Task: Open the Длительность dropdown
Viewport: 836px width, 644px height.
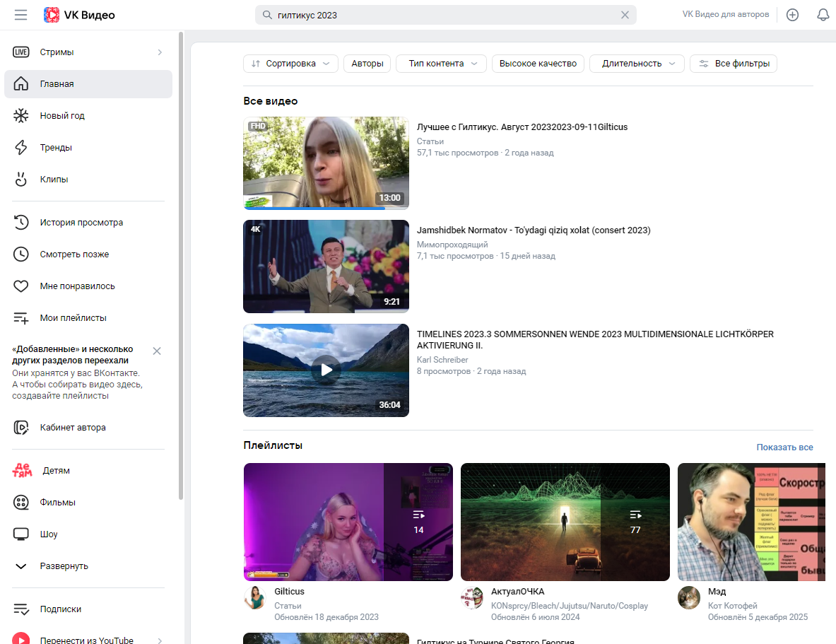Action: [x=637, y=64]
